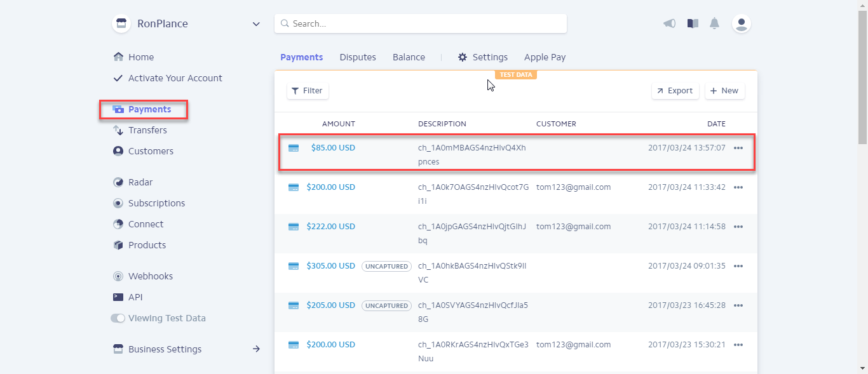Click the Radar icon in sidebar
Image resolution: width=868 pixels, height=374 pixels.
(118, 182)
